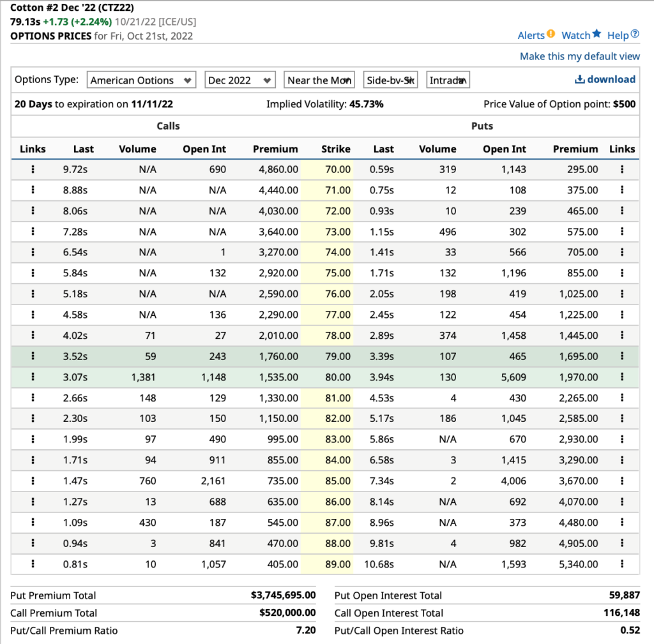Open the Side-by-Side view dropdown

(390, 80)
